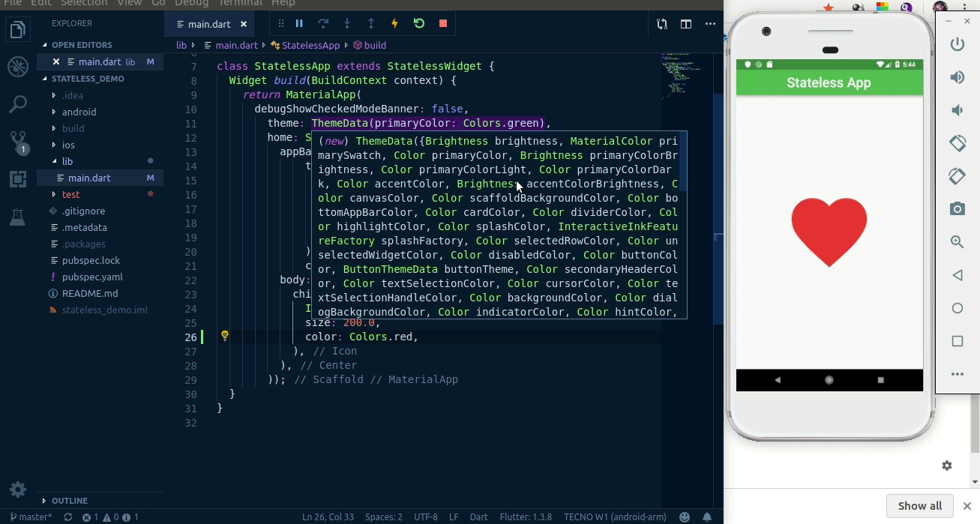The height and width of the screenshot is (524, 980).
Task: Click the green restart debug icon
Action: [418, 23]
